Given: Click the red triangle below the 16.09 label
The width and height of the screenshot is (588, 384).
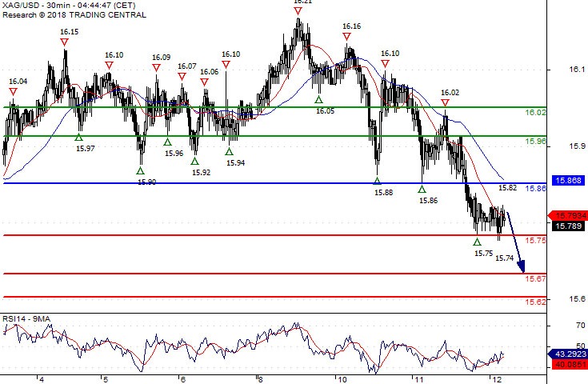Looking at the screenshot, I should (156, 68).
